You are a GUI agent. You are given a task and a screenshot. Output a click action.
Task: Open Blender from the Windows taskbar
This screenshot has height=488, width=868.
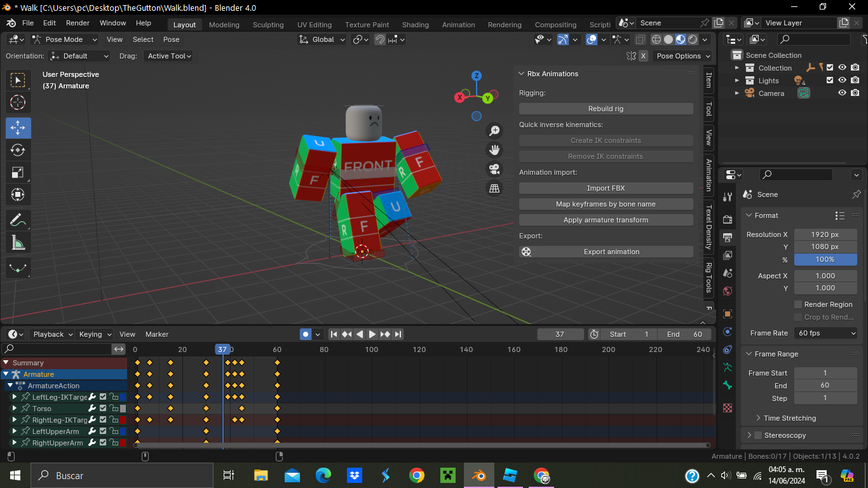(478, 475)
